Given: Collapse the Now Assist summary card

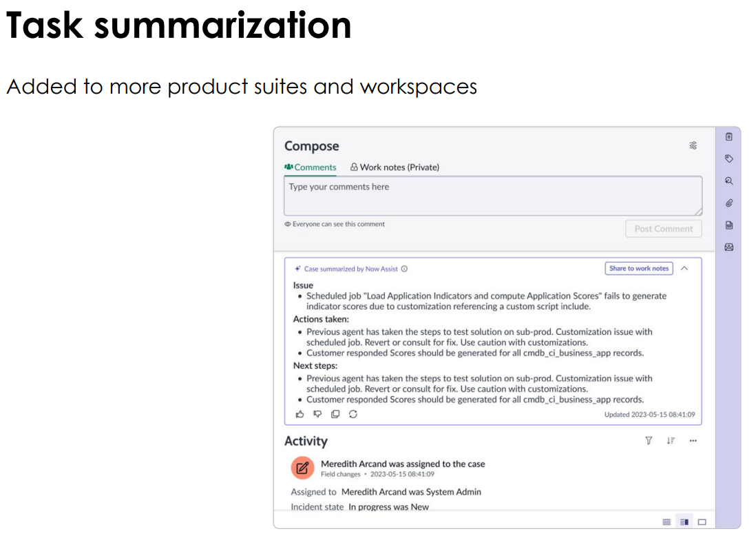Looking at the screenshot, I should 684,269.
